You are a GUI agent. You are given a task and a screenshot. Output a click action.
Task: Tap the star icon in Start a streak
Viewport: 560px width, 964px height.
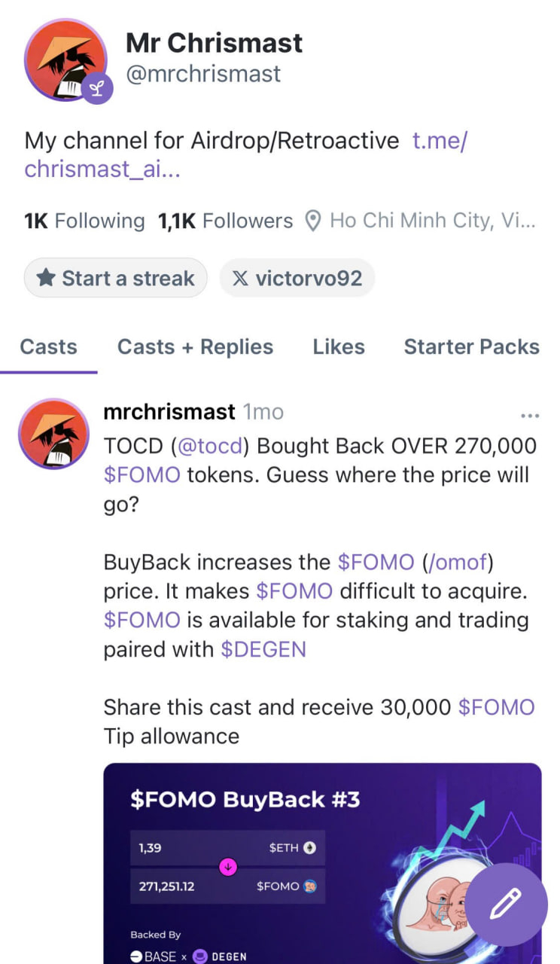pos(46,278)
